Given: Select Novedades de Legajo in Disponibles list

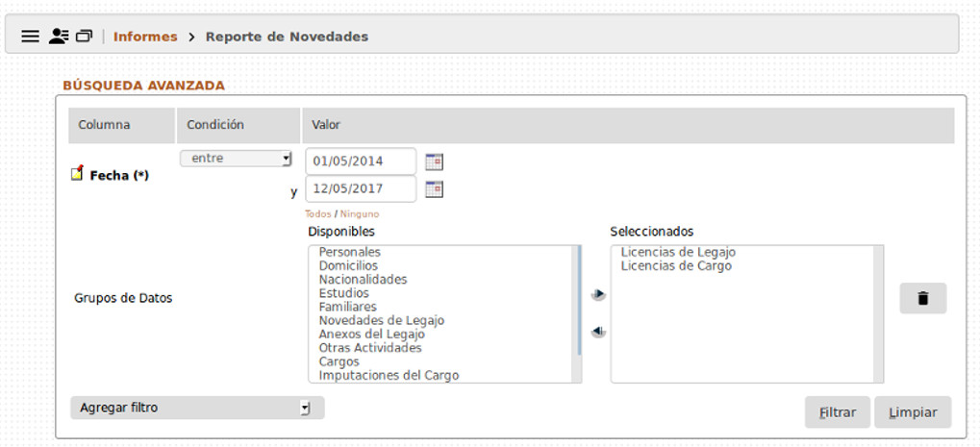Looking at the screenshot, I should pyautogui.click(x=382, y=320).
